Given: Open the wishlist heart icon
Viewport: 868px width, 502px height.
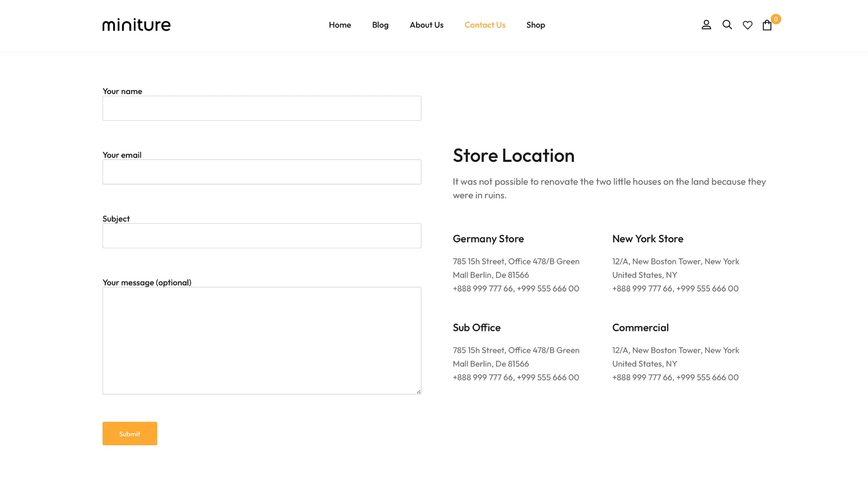Looking at the screenshot, I should click(747, 25).
